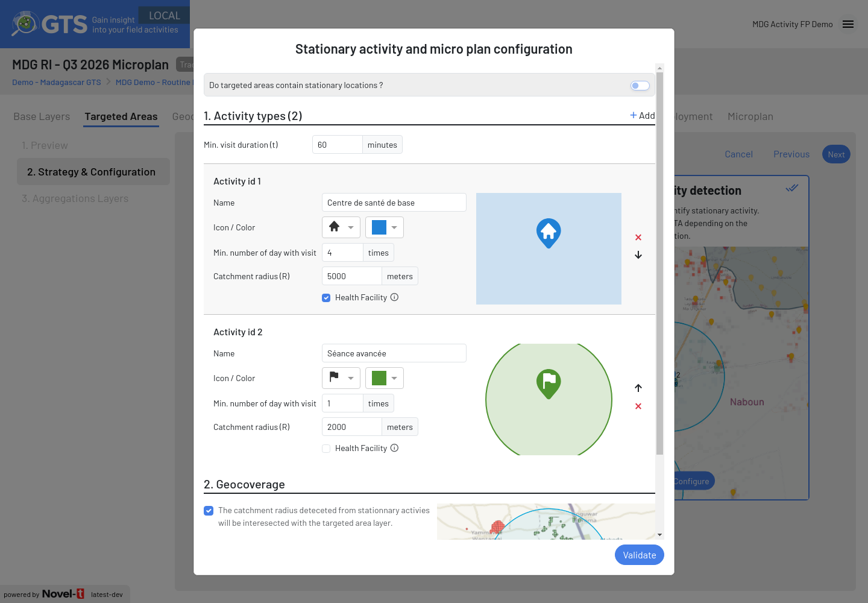Move Activity id 2 up with arrow
This screenshot has width=868, height=603.
[638, 388]
